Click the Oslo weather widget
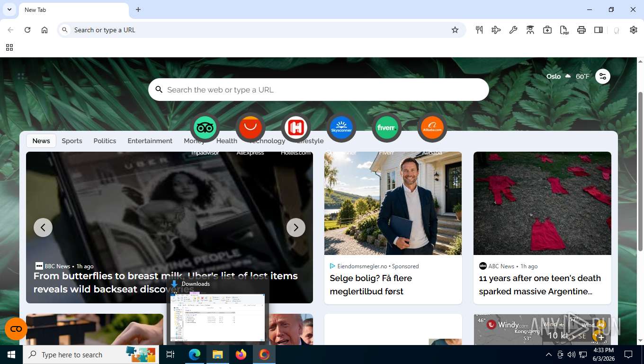Viewport: 644px width, 364px height. [x=568, y=76]
